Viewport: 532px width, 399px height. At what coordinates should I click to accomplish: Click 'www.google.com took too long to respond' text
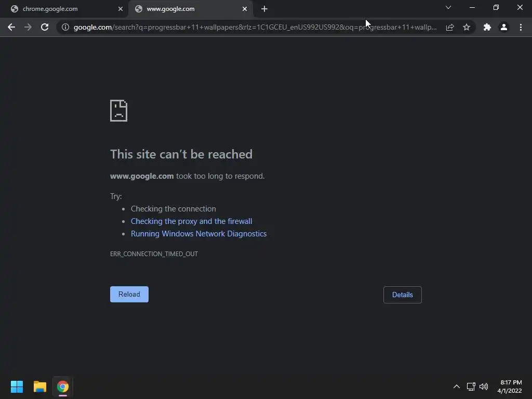187,176
